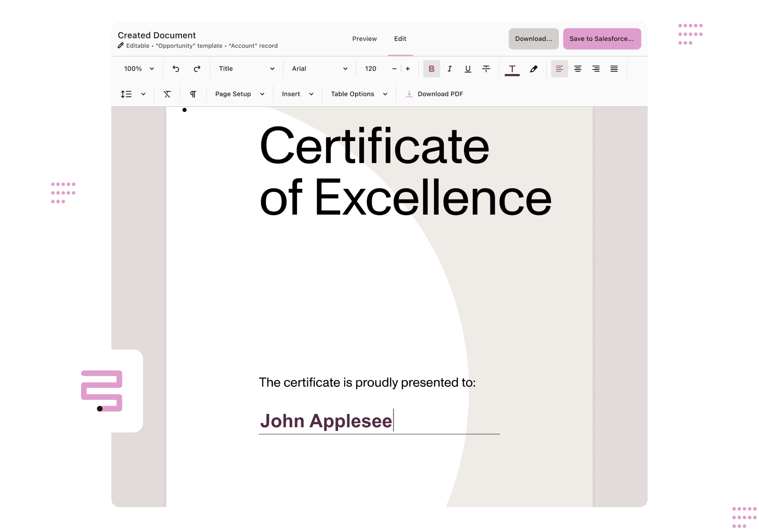Open the Title style dropdown
The width and height of the screenshot is (759, 532).
pos(246,69)
